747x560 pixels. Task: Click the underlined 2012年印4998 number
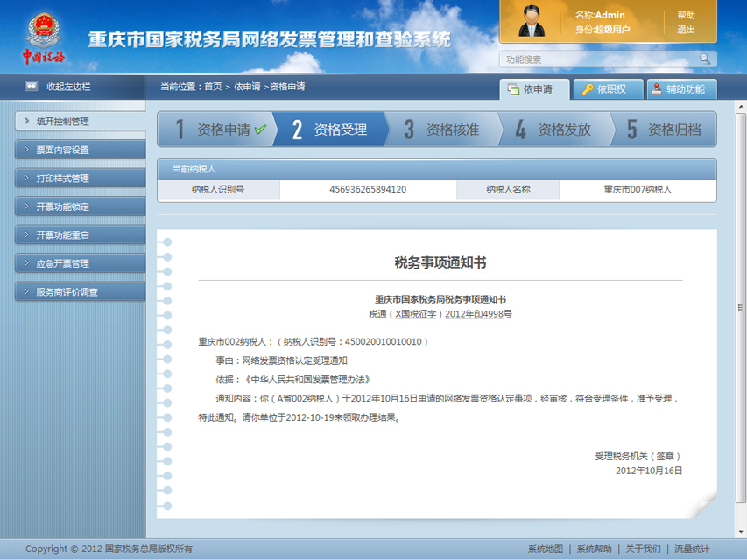[474, 314]
